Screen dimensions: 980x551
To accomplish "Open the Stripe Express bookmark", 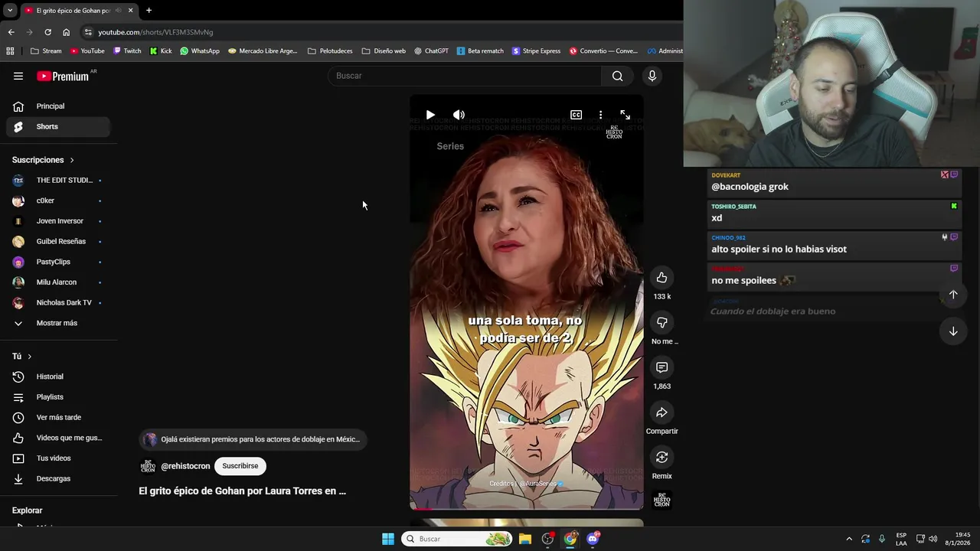I will click(x=536, y=51).
